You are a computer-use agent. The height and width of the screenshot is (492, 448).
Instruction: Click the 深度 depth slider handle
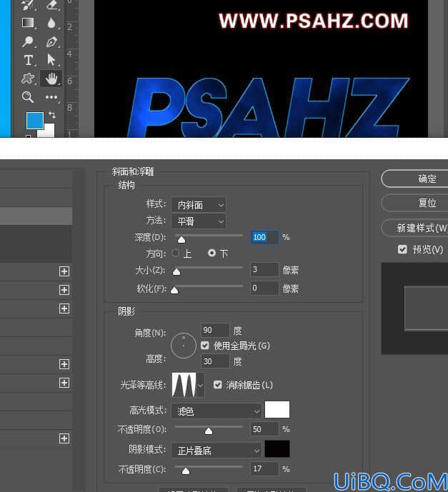tap(181, 240)
